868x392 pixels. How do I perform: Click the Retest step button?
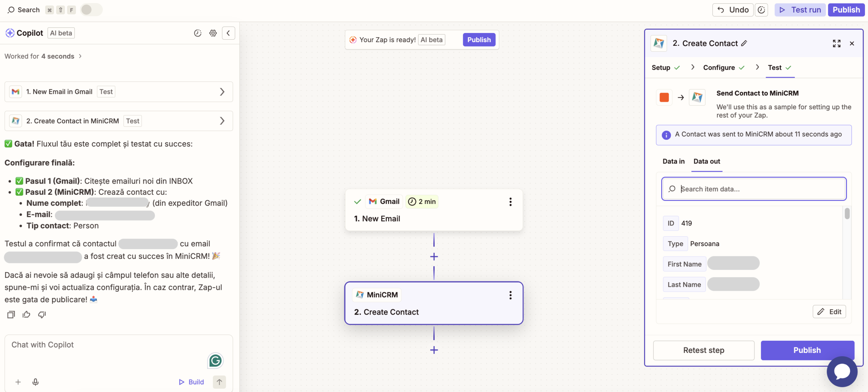tap(704, 350)
